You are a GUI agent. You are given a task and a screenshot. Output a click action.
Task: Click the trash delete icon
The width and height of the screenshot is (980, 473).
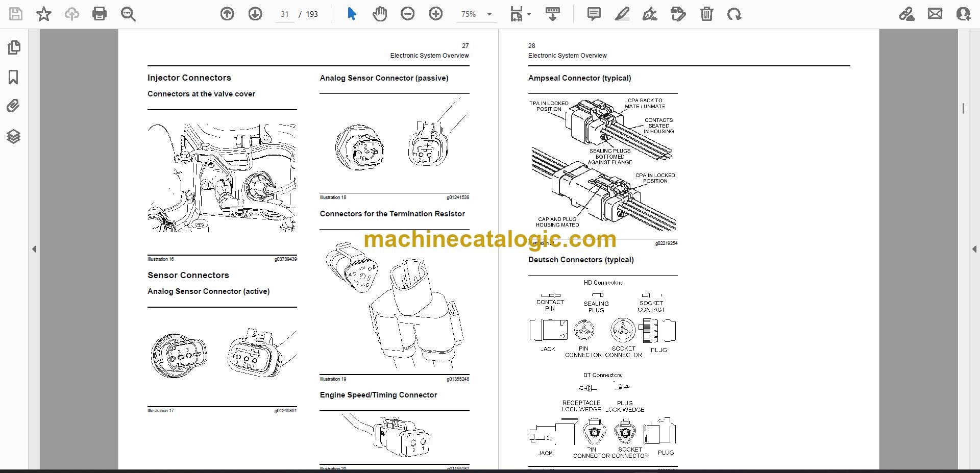click(706, 14)
